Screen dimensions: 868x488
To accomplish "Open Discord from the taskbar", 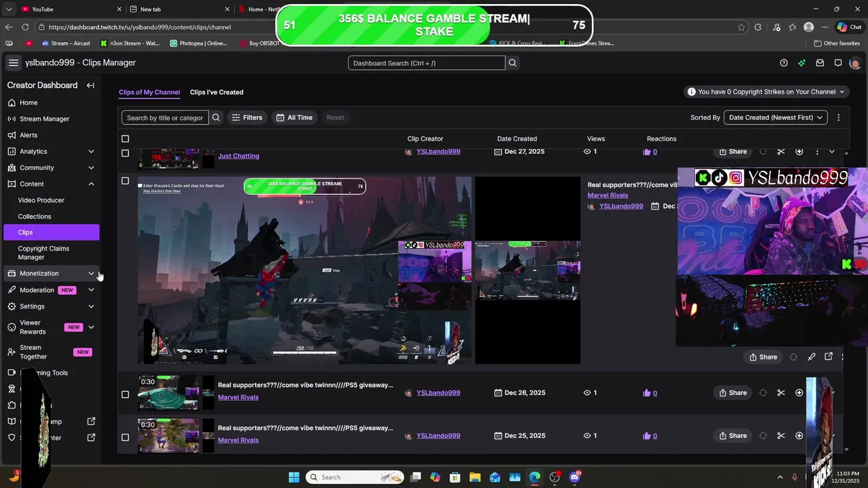I will pos(574,477).
